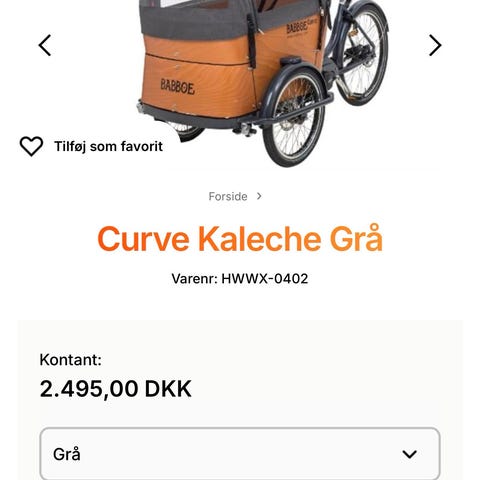Open the Grå color dropdown
Image resolution: width=480 pixels, height=480 pixels.
click(x=240, y=454)
